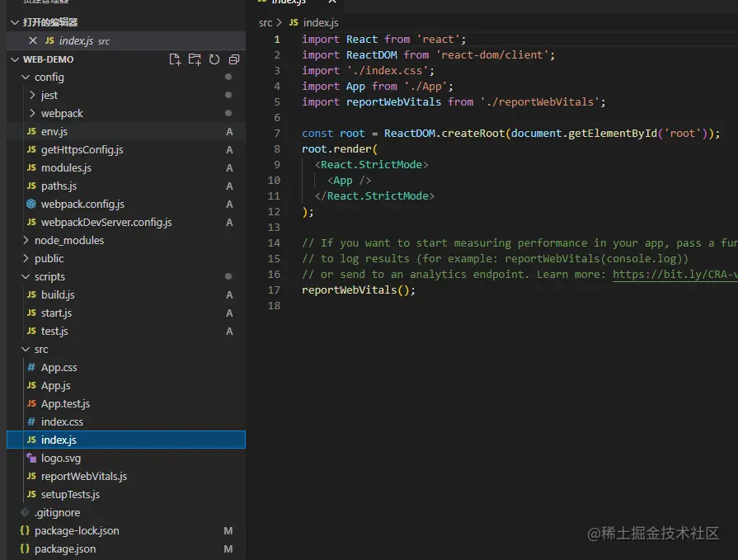Image resolution: width=738 pixels, height=560 pixels.
Task: Click the New File icon in WEB-DEMO header
Action: (x=175, y=59)
